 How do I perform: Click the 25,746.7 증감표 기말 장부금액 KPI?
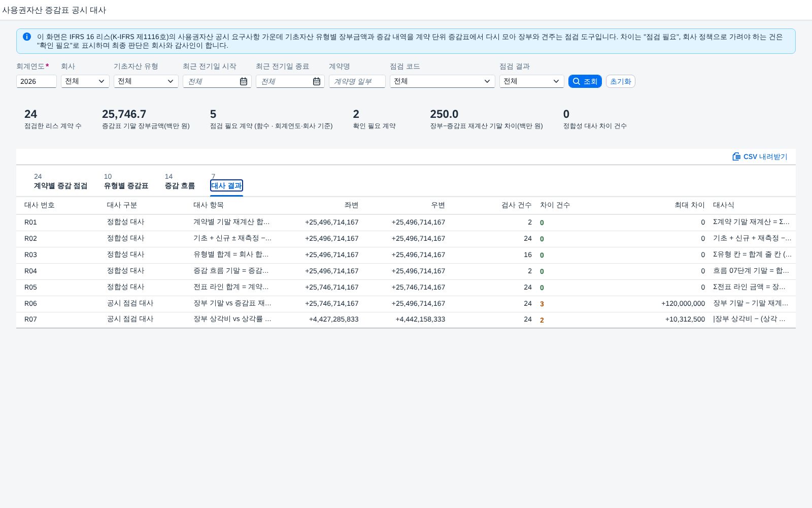click(x=124, y=114)
